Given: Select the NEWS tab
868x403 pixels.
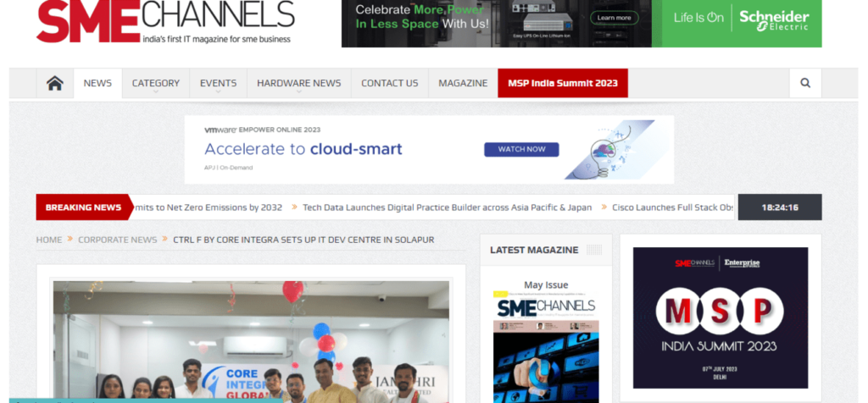Looking at the screenshot, I should pos(97,84).
